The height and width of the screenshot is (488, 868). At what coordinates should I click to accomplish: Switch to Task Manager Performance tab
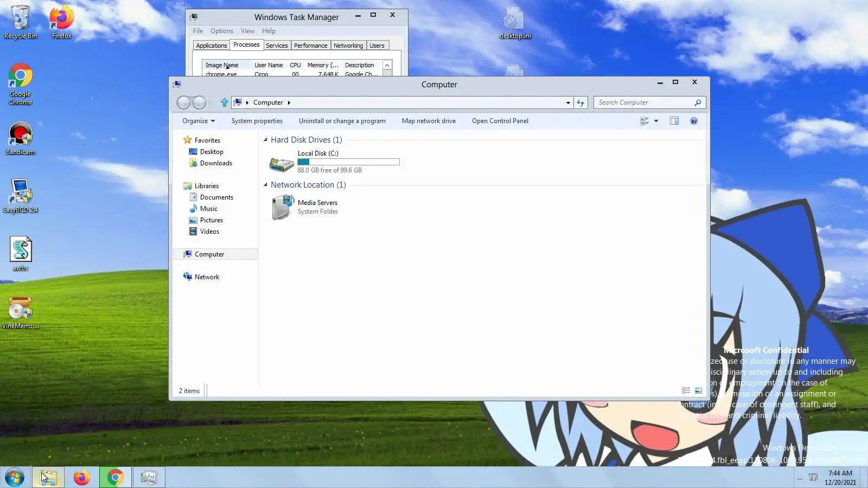(x=311, y=46)
